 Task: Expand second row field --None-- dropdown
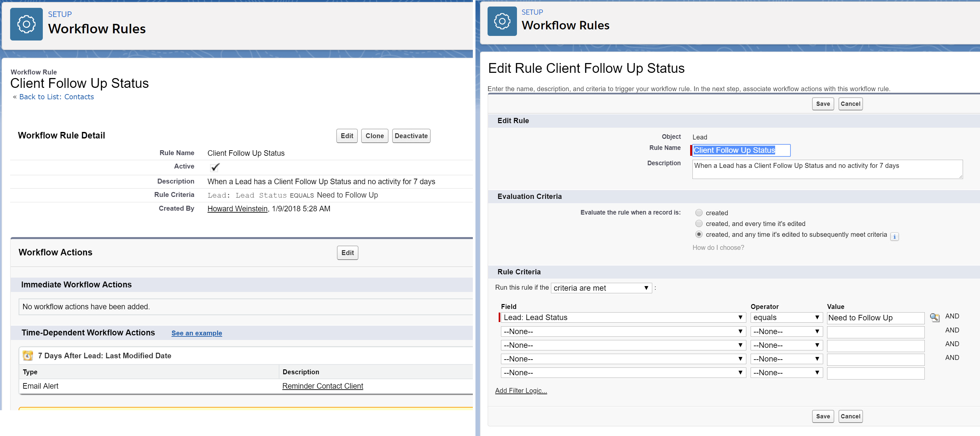623,331
